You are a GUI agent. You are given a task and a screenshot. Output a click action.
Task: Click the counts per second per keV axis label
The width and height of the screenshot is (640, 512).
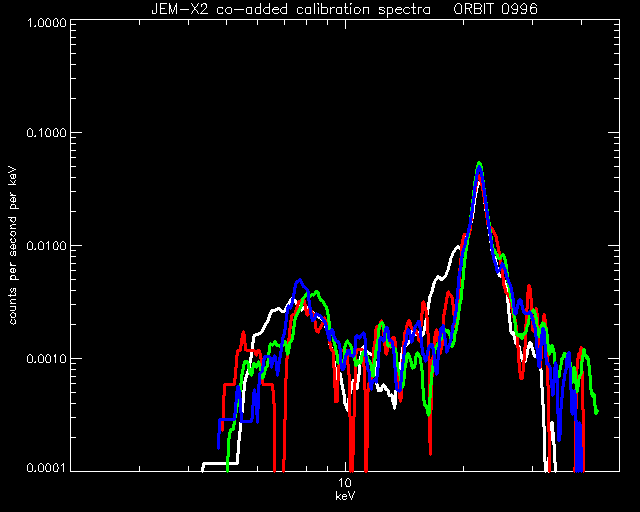point(13,246)
